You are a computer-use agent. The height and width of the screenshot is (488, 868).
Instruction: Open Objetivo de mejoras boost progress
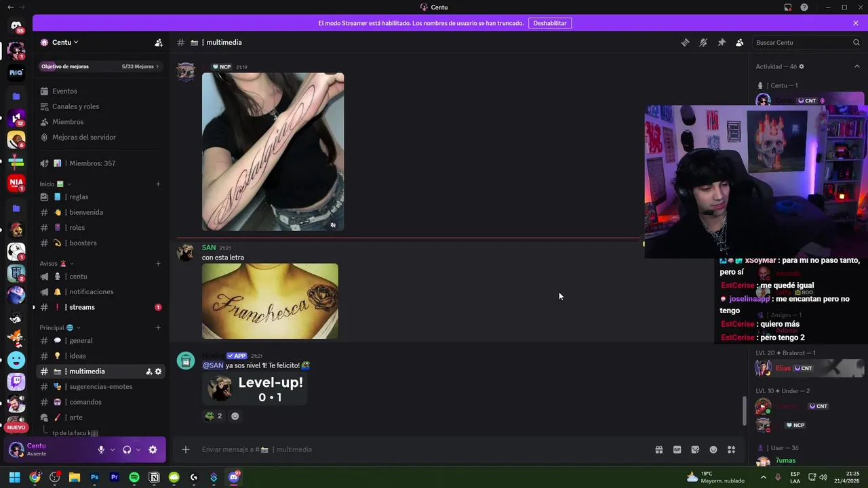click(100, 66)
